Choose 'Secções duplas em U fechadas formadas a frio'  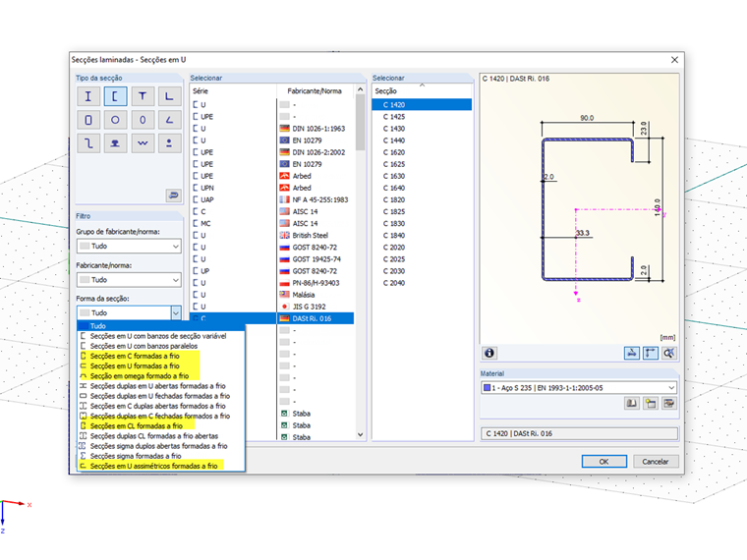[161, 396]
